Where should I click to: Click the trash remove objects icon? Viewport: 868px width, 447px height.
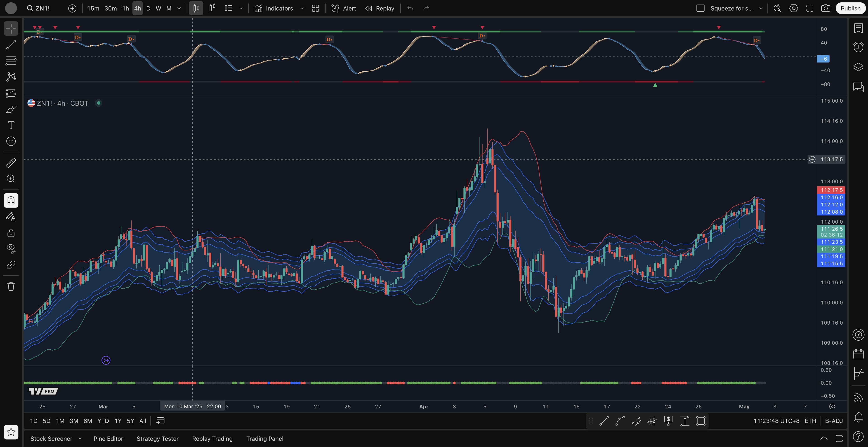[x=11, y=286]
